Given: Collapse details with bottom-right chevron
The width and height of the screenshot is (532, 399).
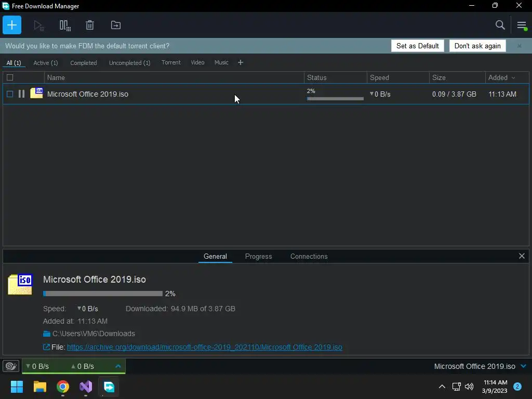Looking at the screenshot, I should tap(524, 366).
